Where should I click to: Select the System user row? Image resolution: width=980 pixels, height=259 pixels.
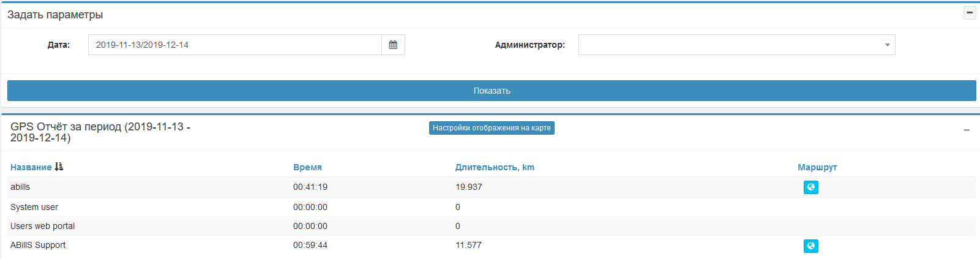34,207
